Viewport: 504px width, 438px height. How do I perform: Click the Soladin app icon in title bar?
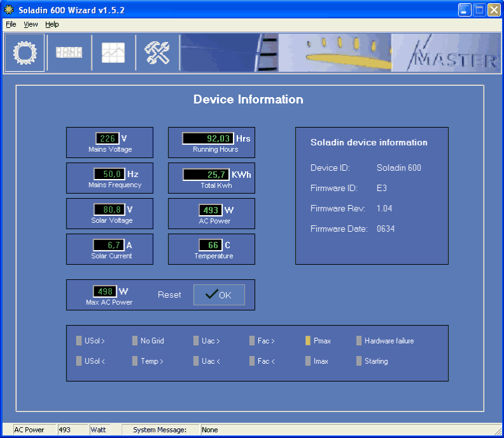9,10
